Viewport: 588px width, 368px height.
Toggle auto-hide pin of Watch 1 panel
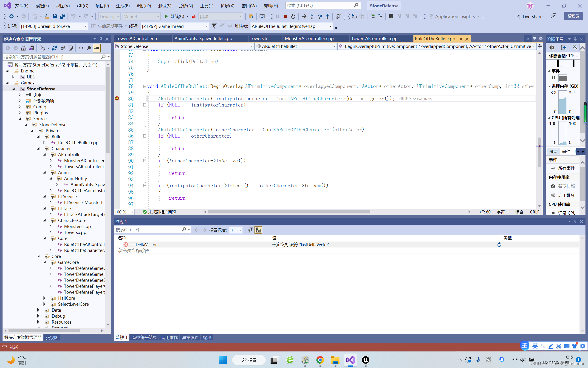coord(575,221)
